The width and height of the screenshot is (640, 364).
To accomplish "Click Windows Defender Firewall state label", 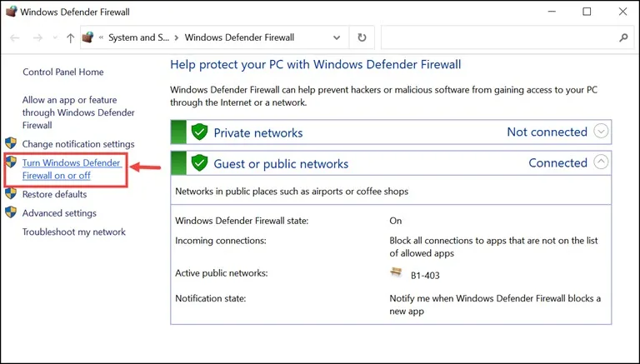I will [x=242, y=221].
